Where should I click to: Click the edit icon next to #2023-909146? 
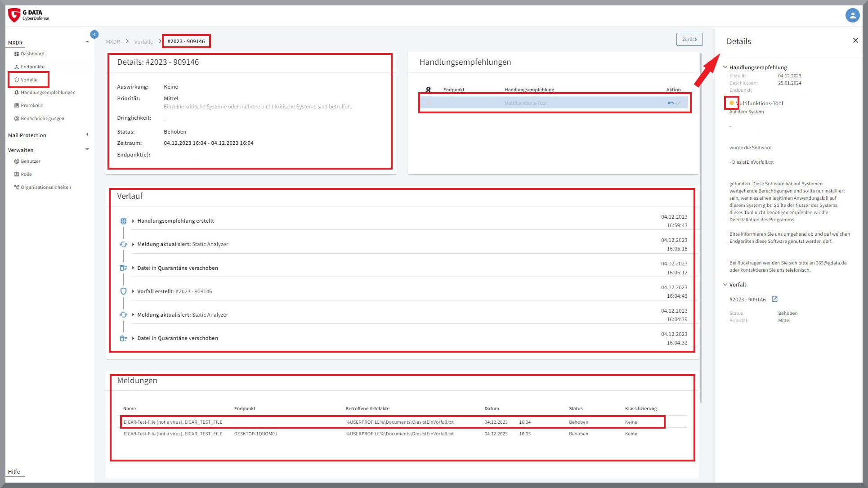coord(775,299)
